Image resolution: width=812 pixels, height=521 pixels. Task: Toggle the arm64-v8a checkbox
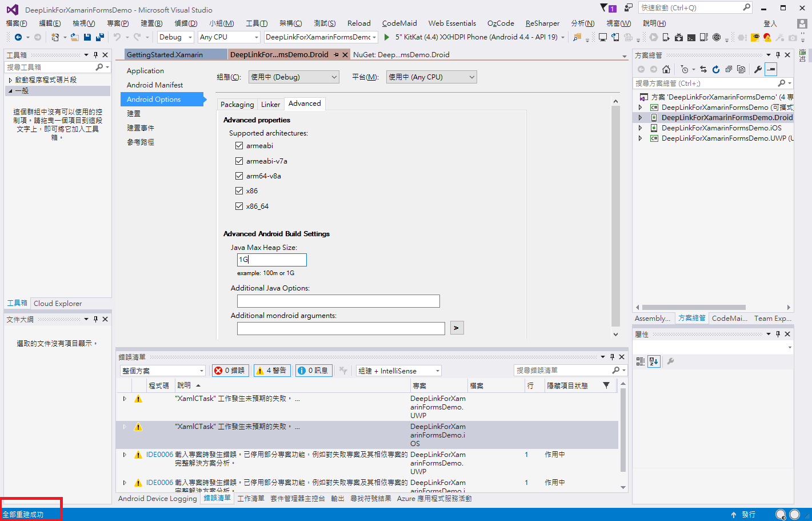click(x=239, y=176)
